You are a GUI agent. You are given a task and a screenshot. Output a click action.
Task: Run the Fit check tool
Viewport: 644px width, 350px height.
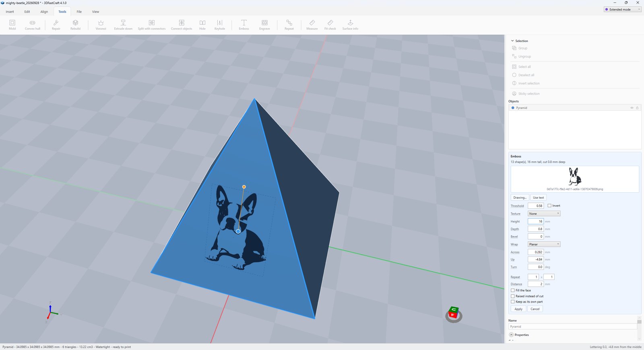330,25
